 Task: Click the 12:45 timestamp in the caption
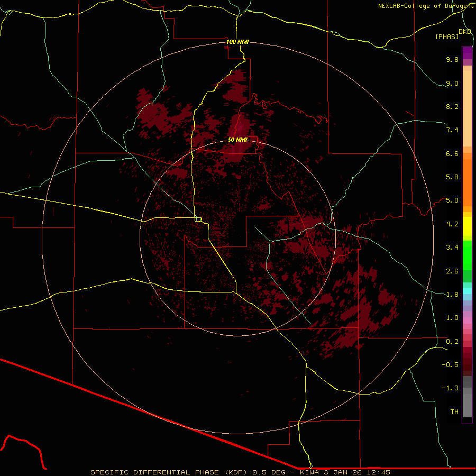[380, 472]
